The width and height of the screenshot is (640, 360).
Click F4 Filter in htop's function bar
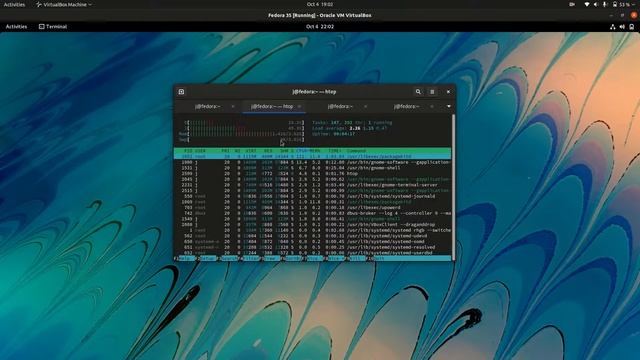pos(249,258)
